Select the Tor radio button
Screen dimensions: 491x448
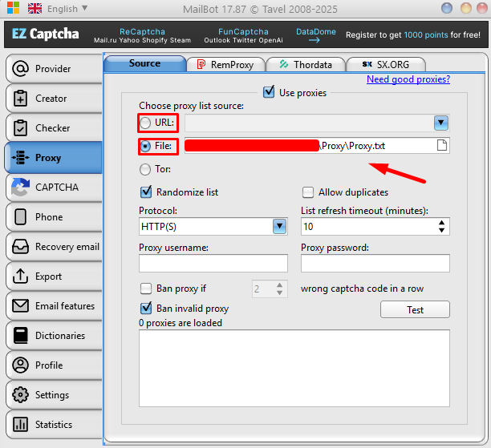(145, 169)
